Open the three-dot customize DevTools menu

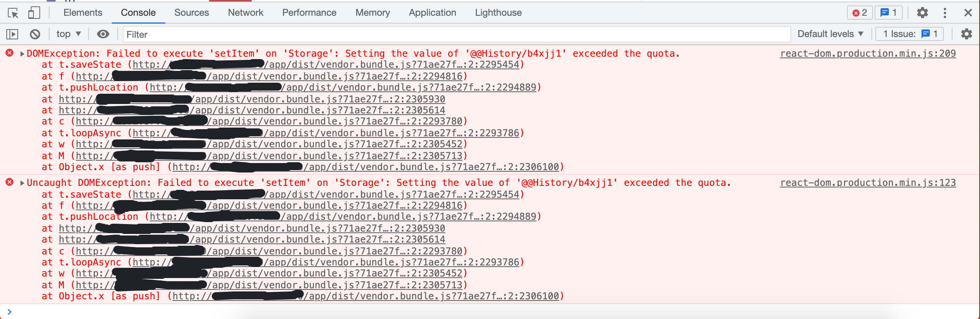click(945, 13)
